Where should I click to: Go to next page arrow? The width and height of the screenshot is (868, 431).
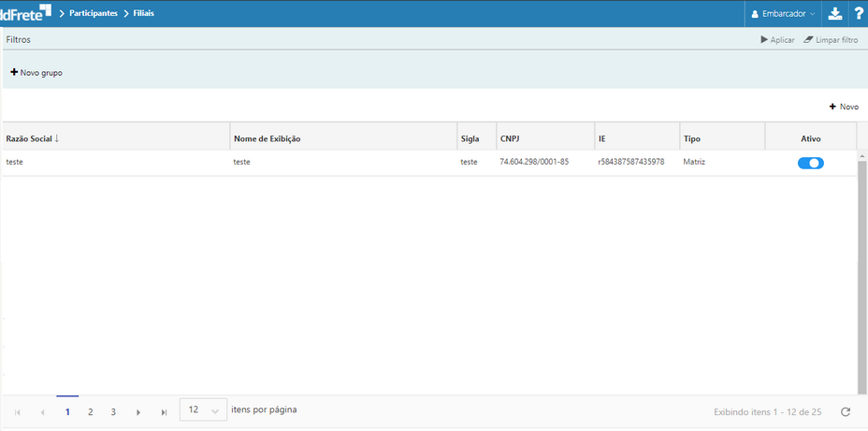click(138, 411)
